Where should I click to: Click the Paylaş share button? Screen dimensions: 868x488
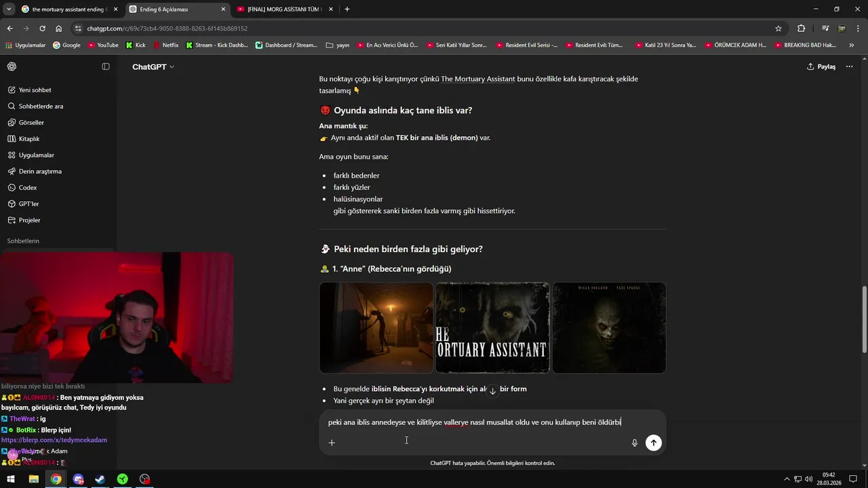[821, 66]
